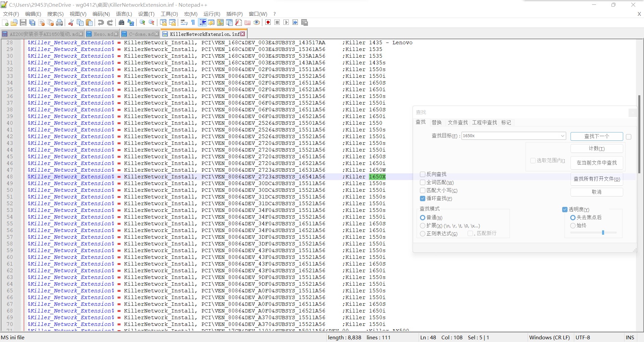Zoom out with the magnifier minus icon
Image resolution: width=644 pixels, height=342 pixels.
[151, 22]
